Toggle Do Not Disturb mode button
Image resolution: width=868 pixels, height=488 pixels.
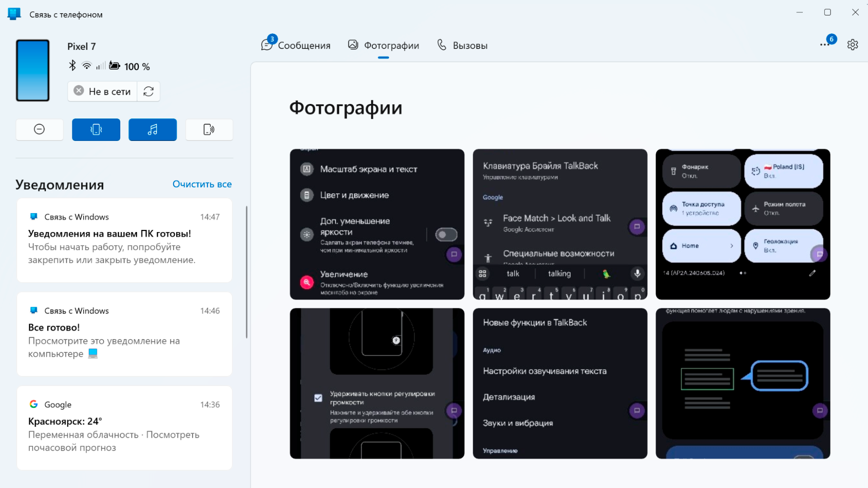pyautogui.click(x=40, y=129)
